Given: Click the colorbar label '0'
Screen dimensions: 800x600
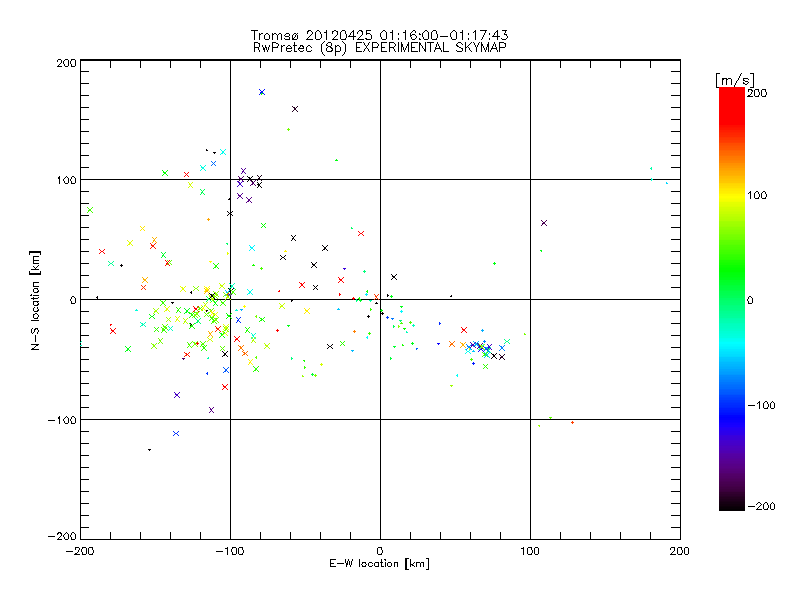Looking at the screenshot, I should click(x=750, y=300).
